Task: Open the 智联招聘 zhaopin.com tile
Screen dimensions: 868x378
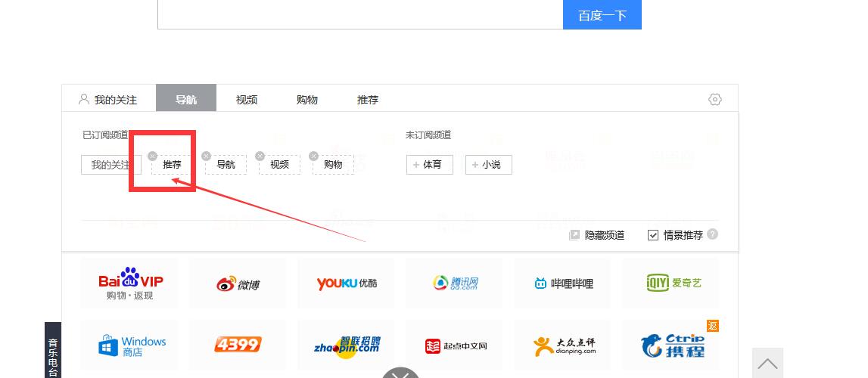Action: [x=346, y=345]
